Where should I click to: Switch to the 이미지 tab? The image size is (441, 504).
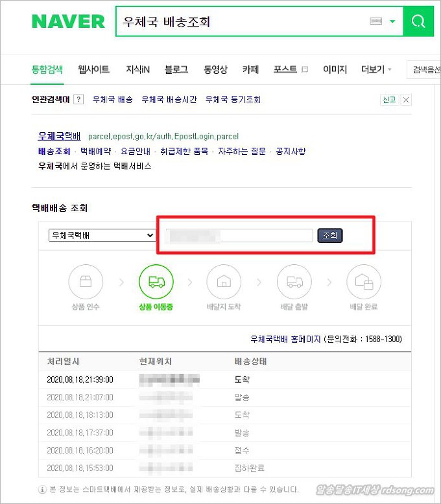[335, 69]
